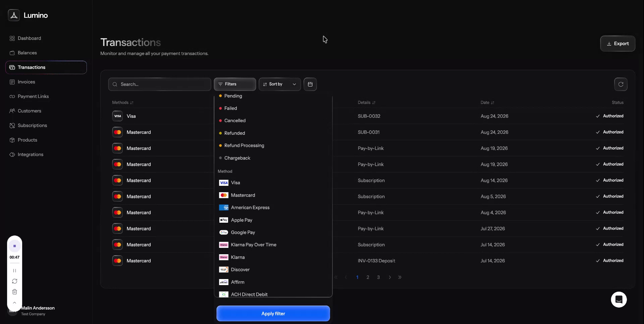Pick Klarna Pay Over Time filter

[273, 245]
